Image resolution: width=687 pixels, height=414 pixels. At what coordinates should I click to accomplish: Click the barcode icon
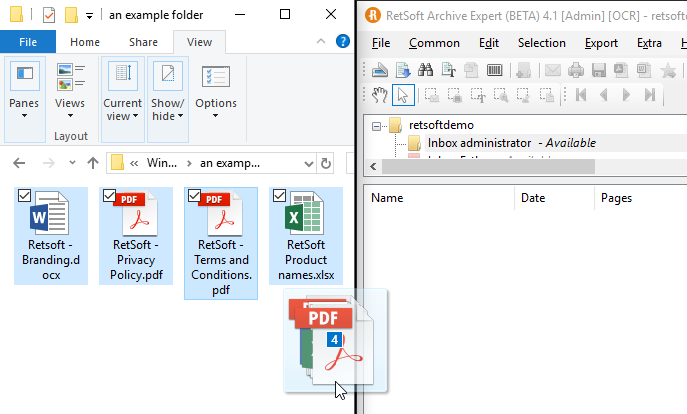click(x=494, y=70)
